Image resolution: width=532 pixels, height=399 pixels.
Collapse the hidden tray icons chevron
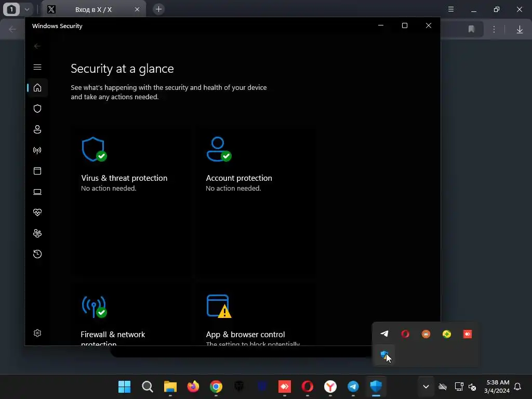click(x=426, y=387)
